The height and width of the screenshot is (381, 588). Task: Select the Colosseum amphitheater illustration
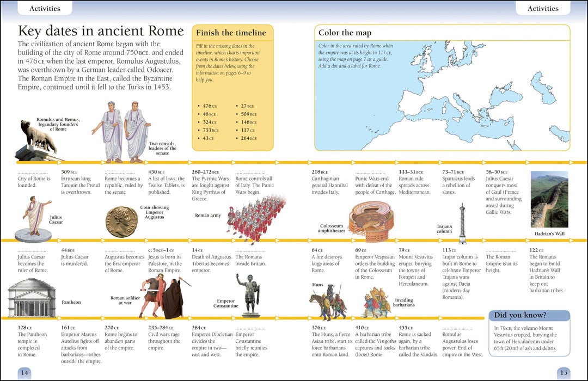[x=371, y=222]
